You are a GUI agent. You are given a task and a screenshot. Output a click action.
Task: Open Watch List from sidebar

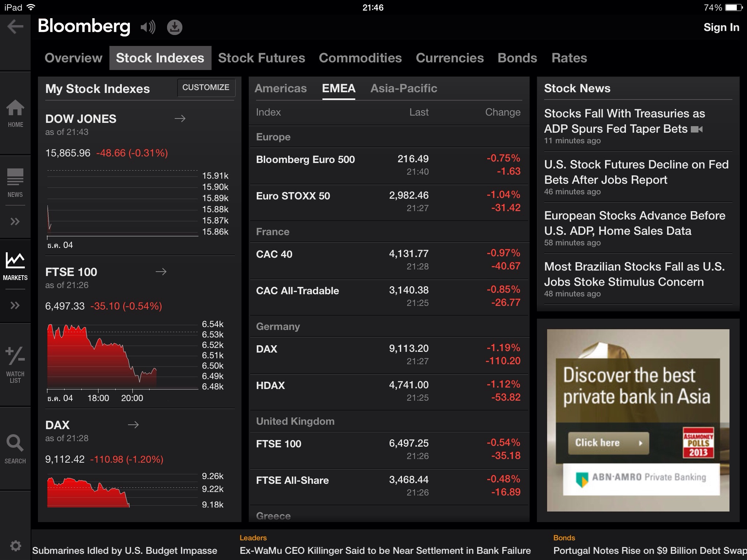[x=15, y=365]
